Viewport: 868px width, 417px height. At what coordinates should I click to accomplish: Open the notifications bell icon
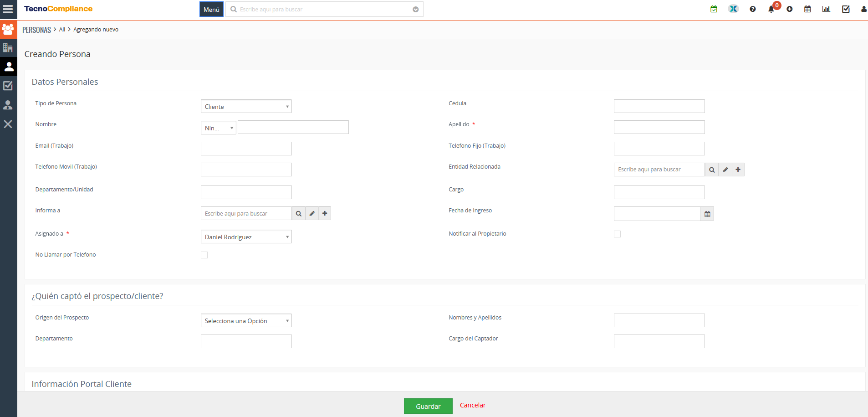(x=771, y=9)
